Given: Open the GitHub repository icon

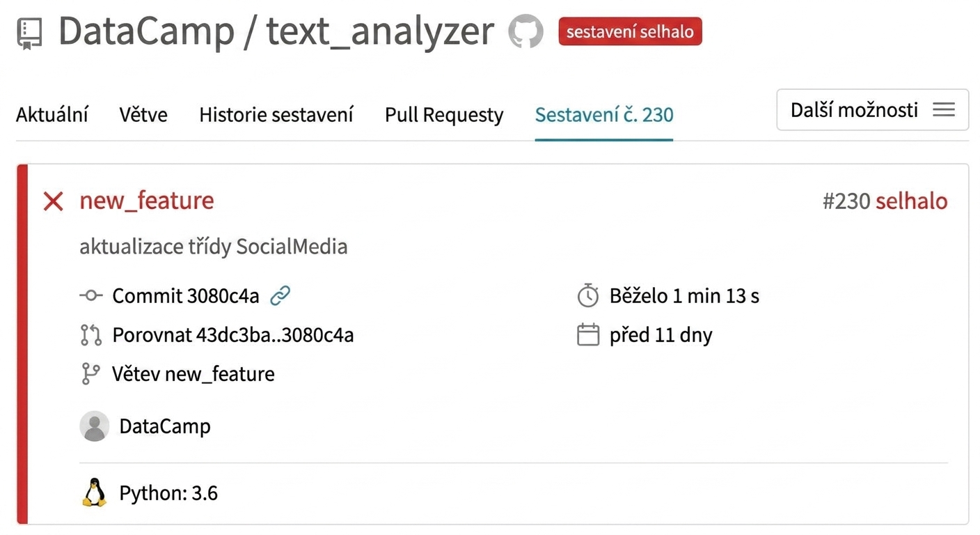Looking at the screenshot, I should coord(525,31).
